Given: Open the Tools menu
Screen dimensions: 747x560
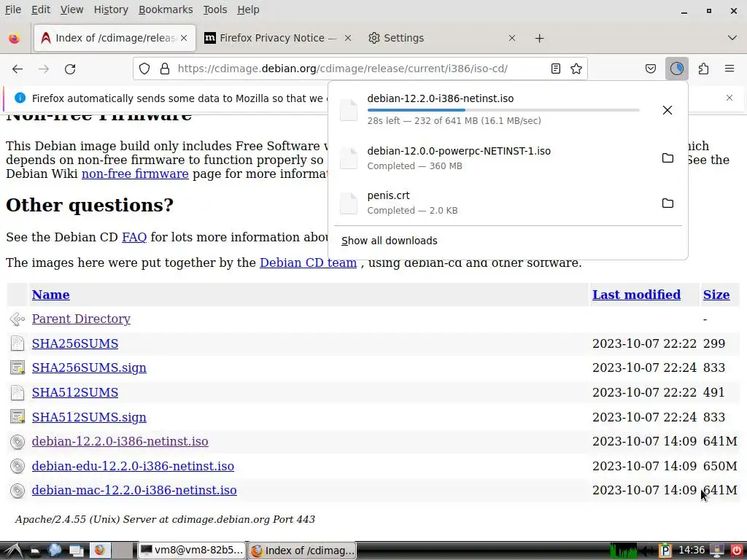Looking at the screenshot, I should 215,9.
